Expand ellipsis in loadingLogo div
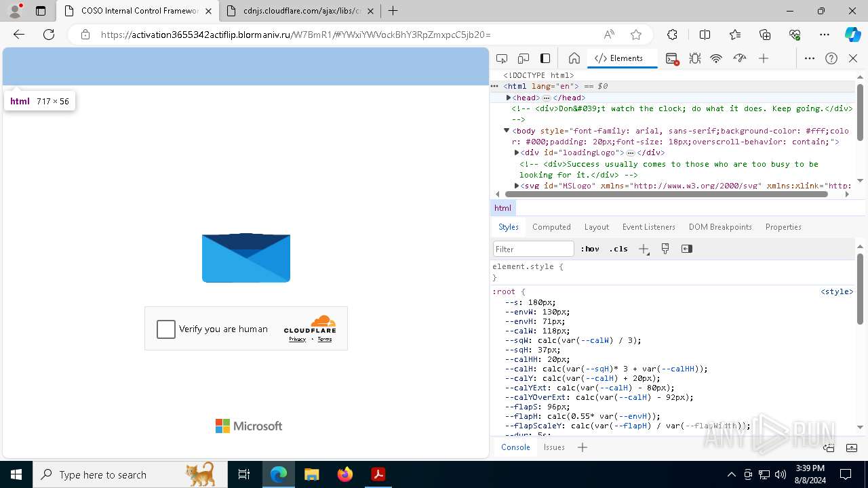Viewport: 868px width, 488px height. click(631, 152)
